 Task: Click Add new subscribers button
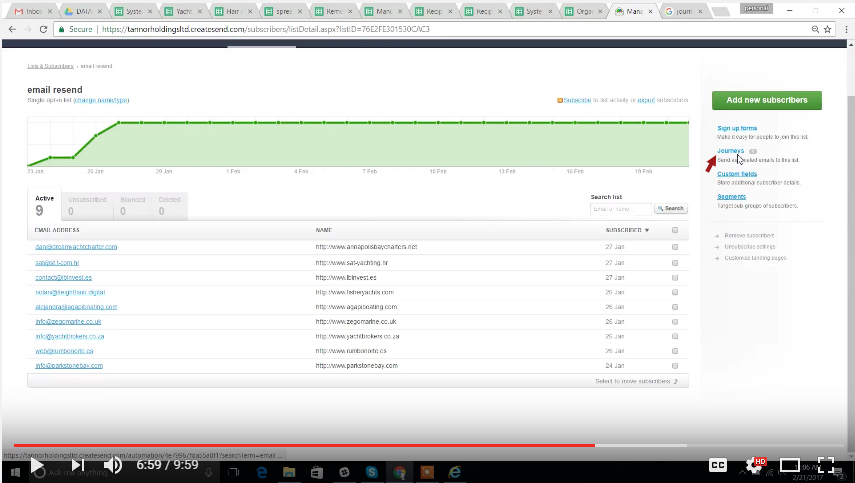click(x=766, y=100)
